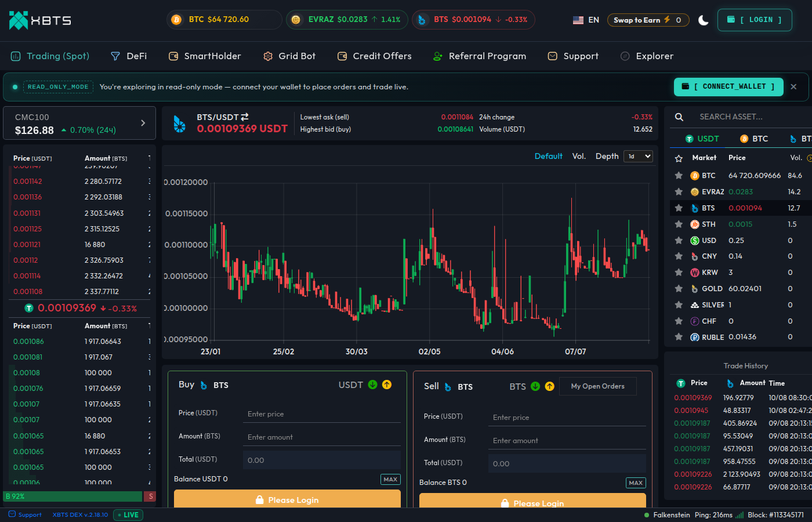Open language selector EN flag

pos(586,20)
